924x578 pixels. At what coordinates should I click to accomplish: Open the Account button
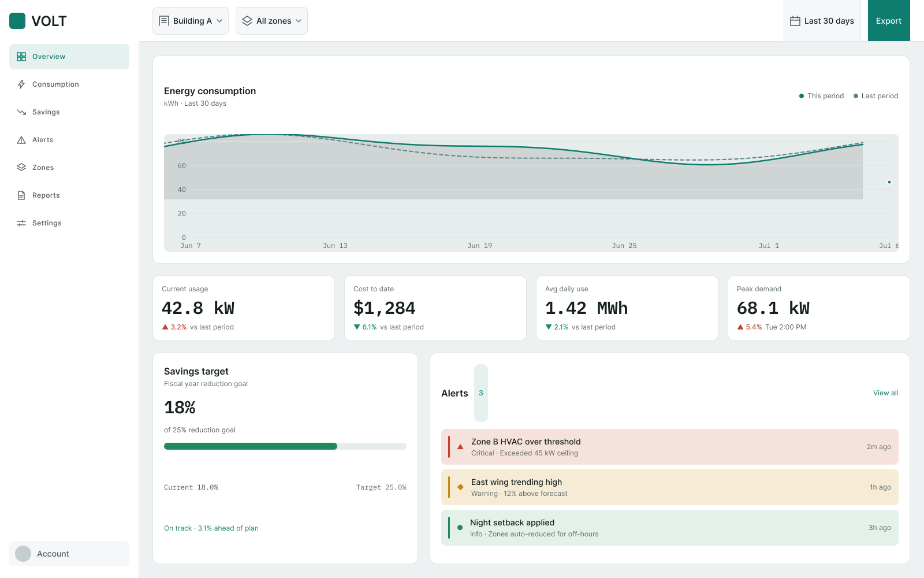click(x=69, y=554)
